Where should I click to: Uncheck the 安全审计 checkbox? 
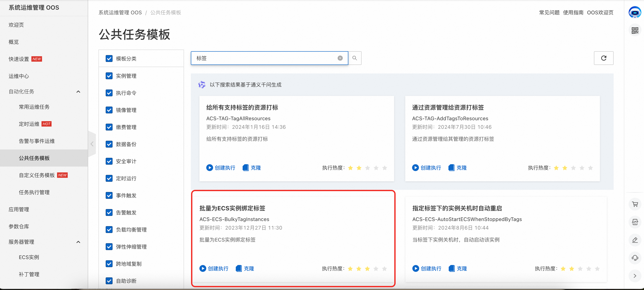(109, 161)
